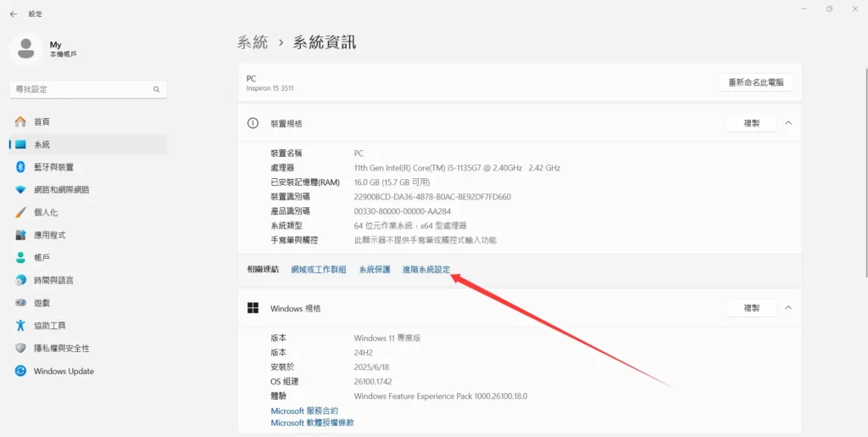
Task: Click the 系統 monitor icon in the sidebar
Action: pyautogui.click(x=20, y=144)
